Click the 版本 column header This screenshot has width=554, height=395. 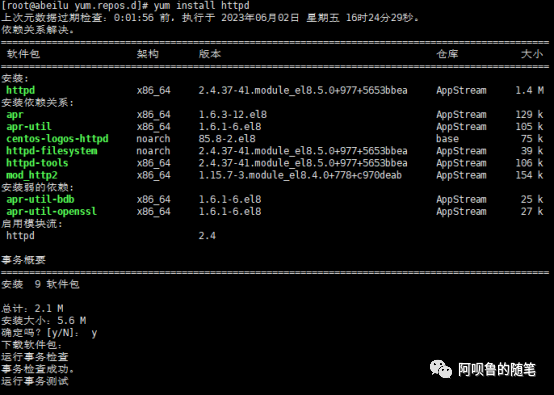210,54
